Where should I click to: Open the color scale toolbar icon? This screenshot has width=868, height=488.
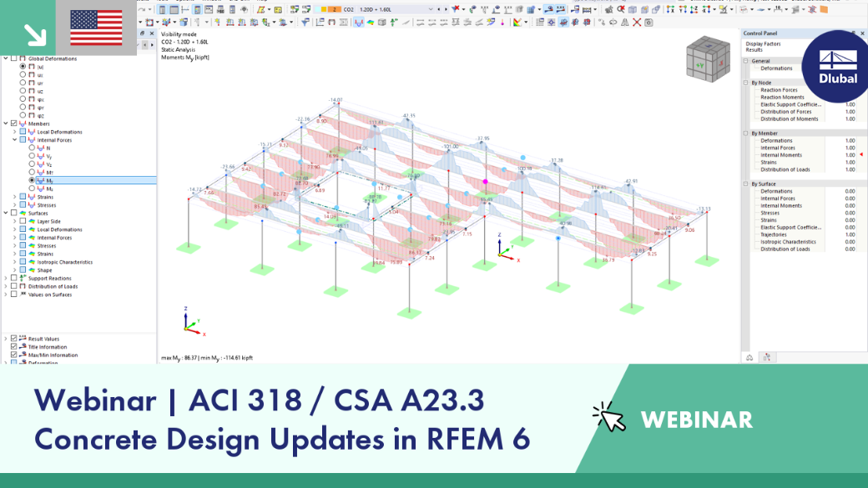pyautogui.click(x=517, y=23)
